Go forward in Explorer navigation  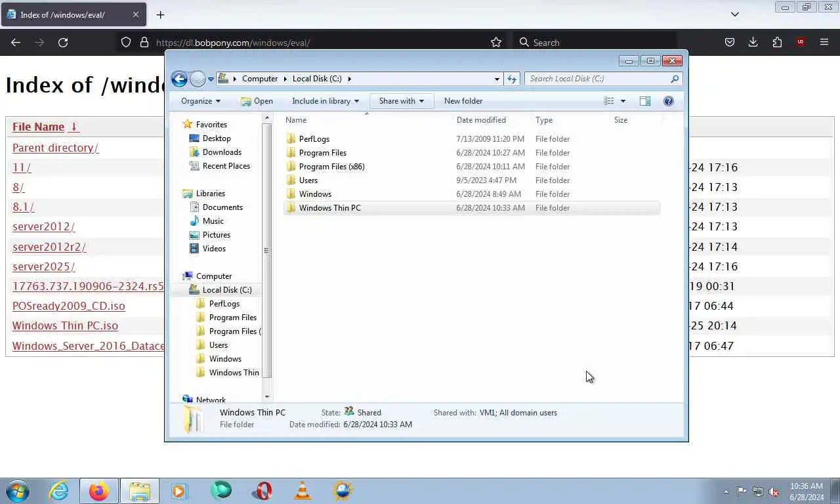click(x=198, y=79)
